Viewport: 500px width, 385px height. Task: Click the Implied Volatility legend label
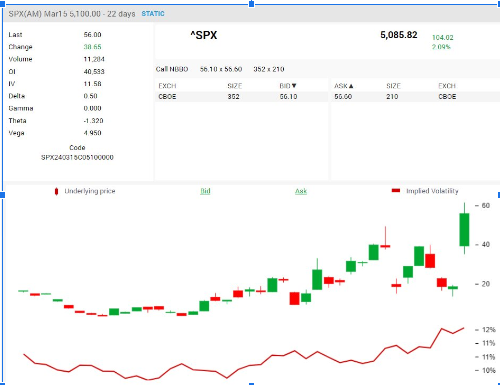[432, 191]
